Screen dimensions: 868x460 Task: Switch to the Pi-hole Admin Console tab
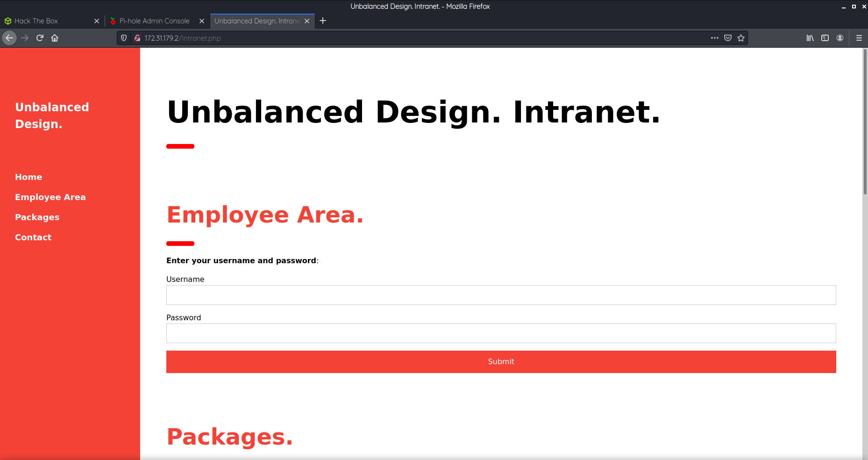154,21
